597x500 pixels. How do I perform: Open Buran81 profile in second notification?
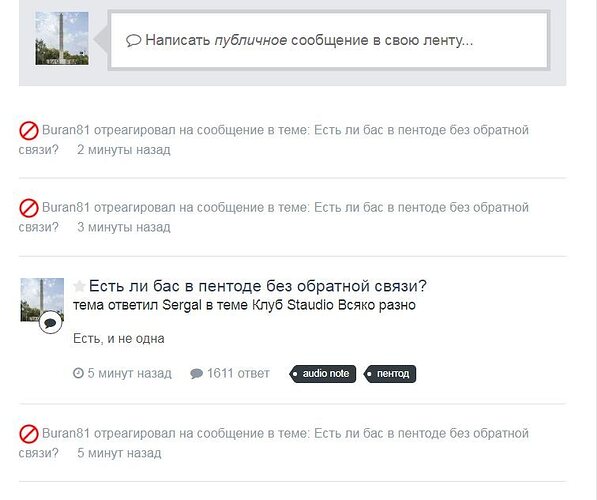click(x=66, y=208)
